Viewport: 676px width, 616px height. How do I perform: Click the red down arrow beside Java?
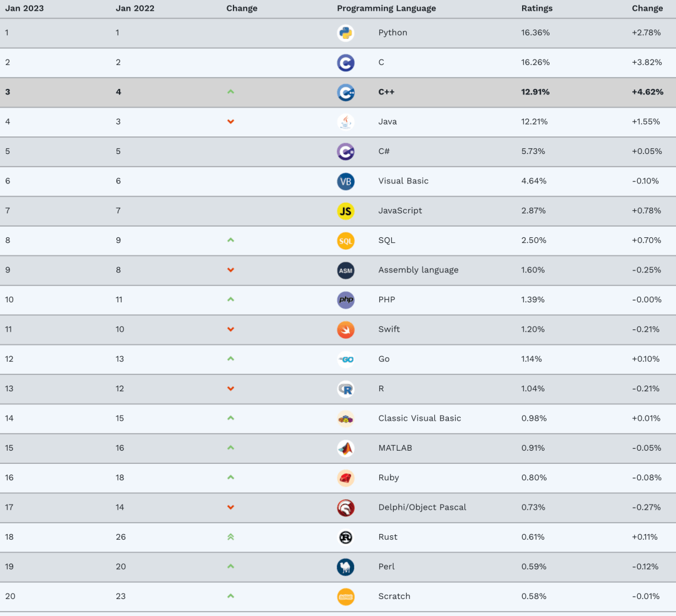tap(230, 121)
